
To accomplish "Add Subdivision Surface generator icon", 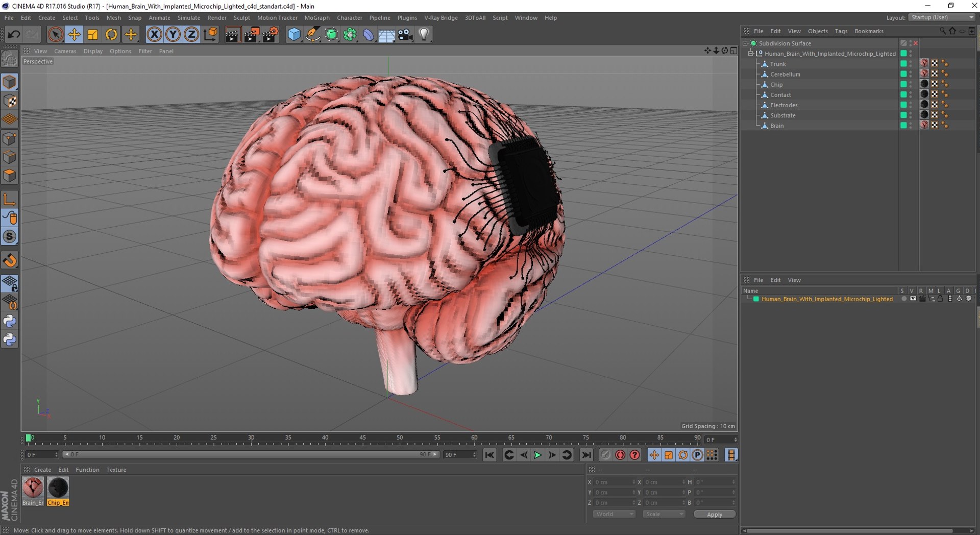I will click(x=331, y=34).
